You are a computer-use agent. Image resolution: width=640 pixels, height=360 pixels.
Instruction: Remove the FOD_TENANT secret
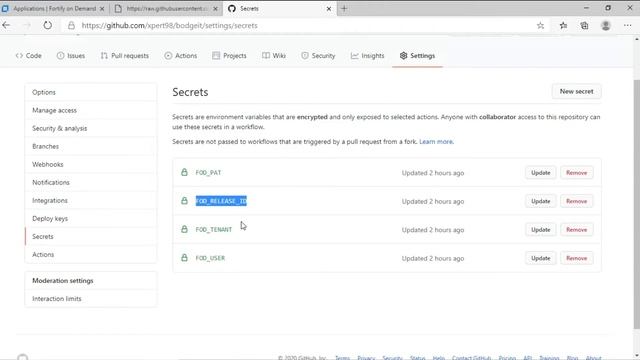[x=576, y=230]
